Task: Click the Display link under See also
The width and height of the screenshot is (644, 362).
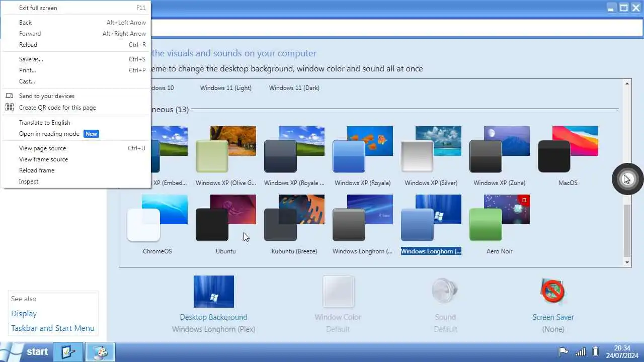Action: tap(24, 313)
